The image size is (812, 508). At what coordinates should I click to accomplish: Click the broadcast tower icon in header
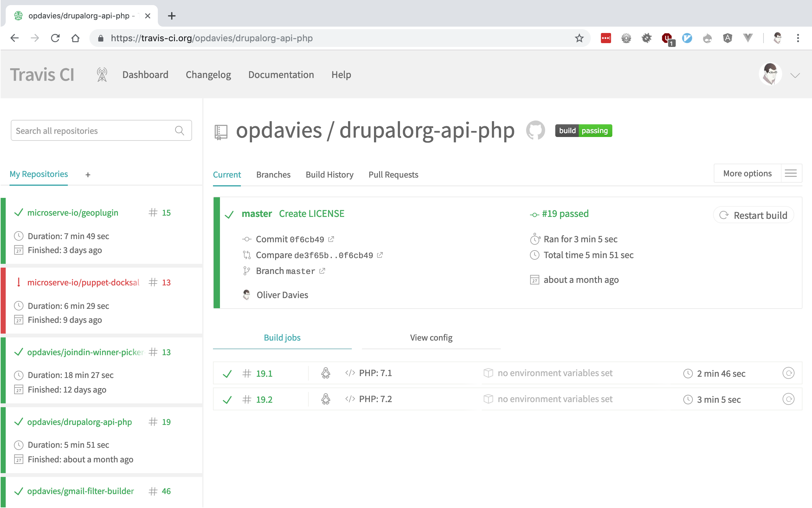[102, 75]
